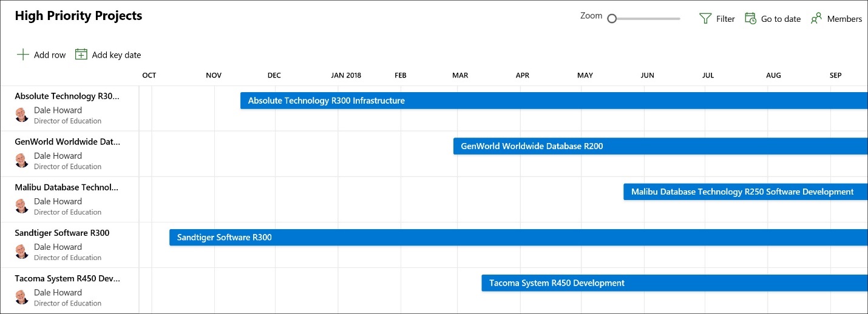Click Dale Howard avatar in Tacoma System row

[22, 297]
